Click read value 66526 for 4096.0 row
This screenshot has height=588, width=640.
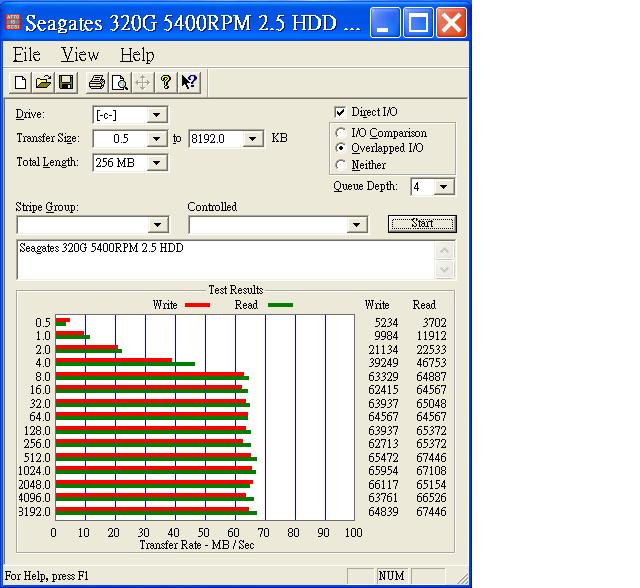pos(431,498)
